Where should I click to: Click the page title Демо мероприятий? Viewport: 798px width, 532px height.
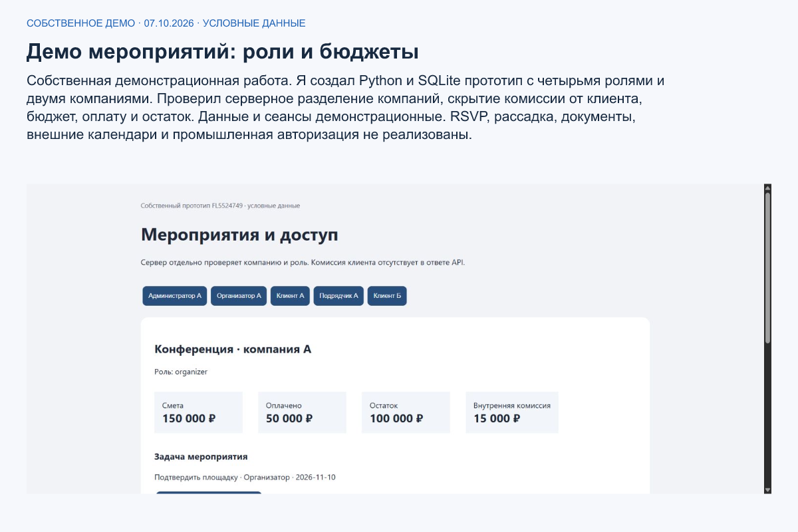222,51
